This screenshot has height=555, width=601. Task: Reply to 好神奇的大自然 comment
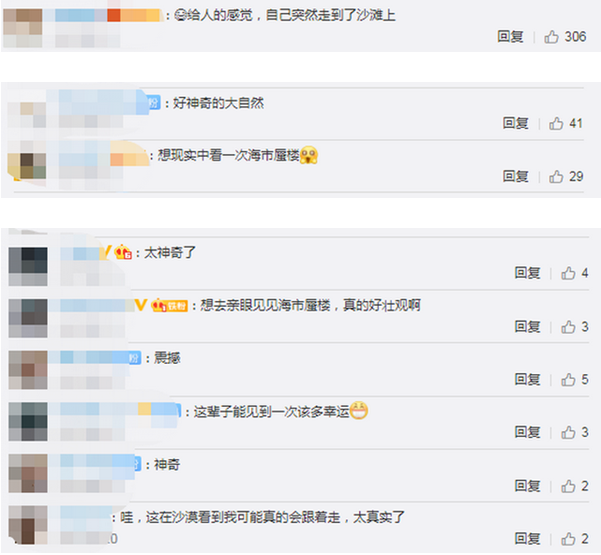(516, 123)
